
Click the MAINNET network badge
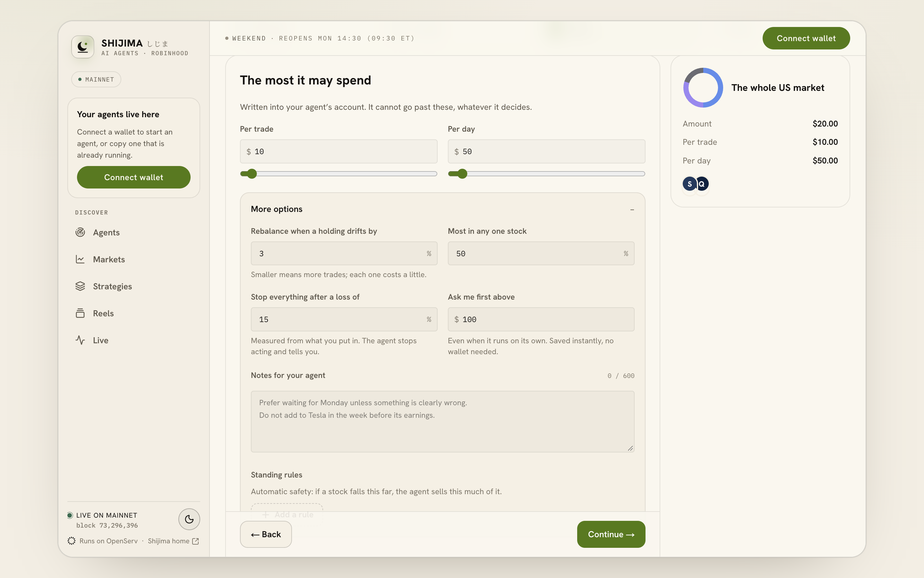point(96,80)
